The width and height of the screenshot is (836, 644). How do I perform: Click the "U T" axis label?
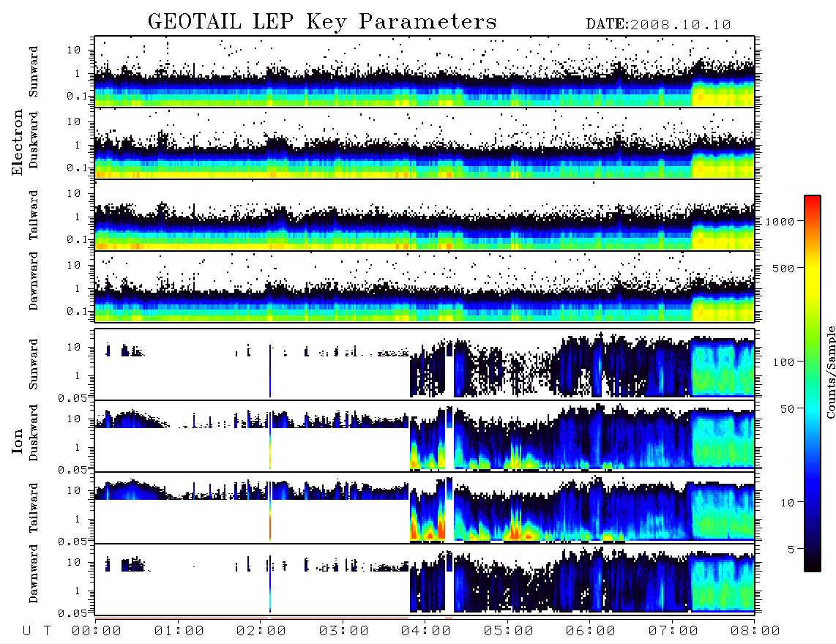(37, 632)
